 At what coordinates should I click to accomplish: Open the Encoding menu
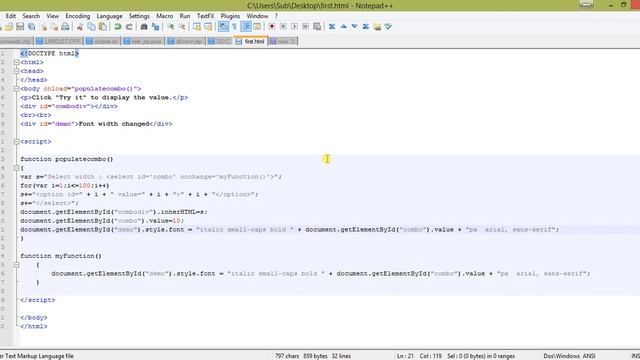click(78, 16)
